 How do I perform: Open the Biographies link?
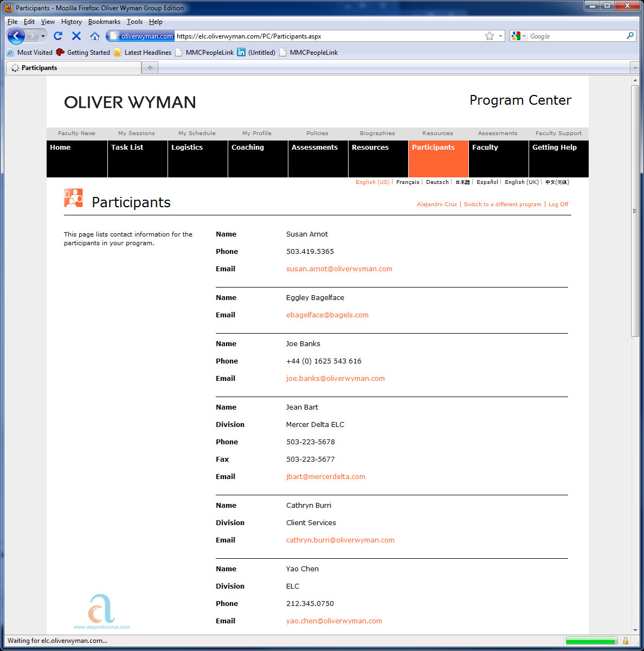(377, 133)
